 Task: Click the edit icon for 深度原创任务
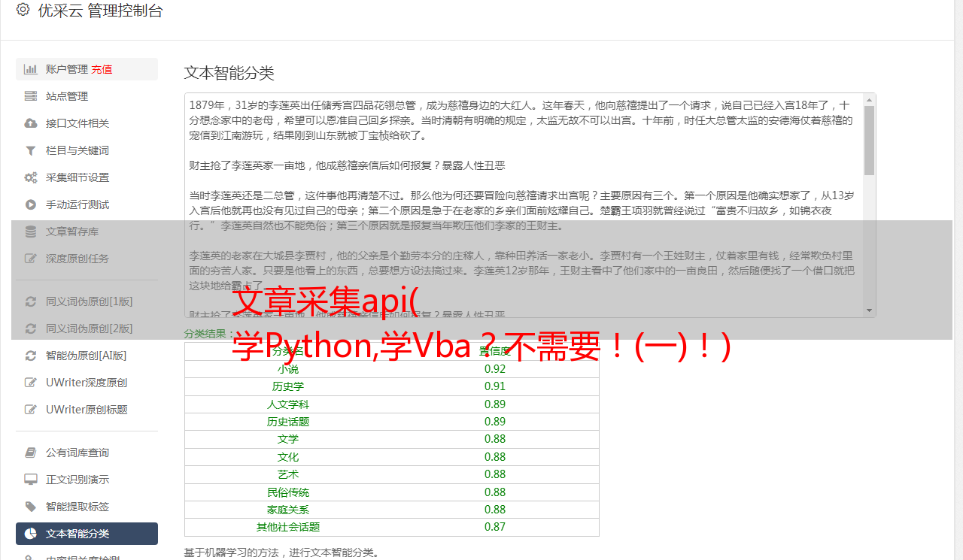[30, 259]
